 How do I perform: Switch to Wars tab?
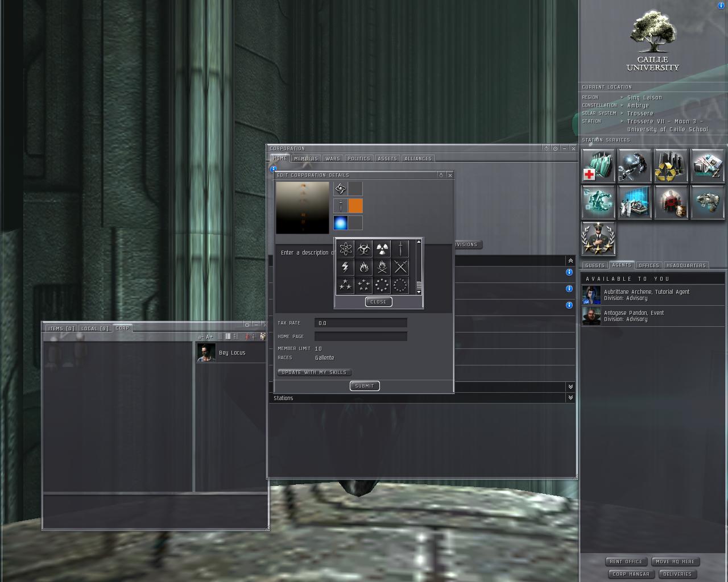[x=333, y=159]
